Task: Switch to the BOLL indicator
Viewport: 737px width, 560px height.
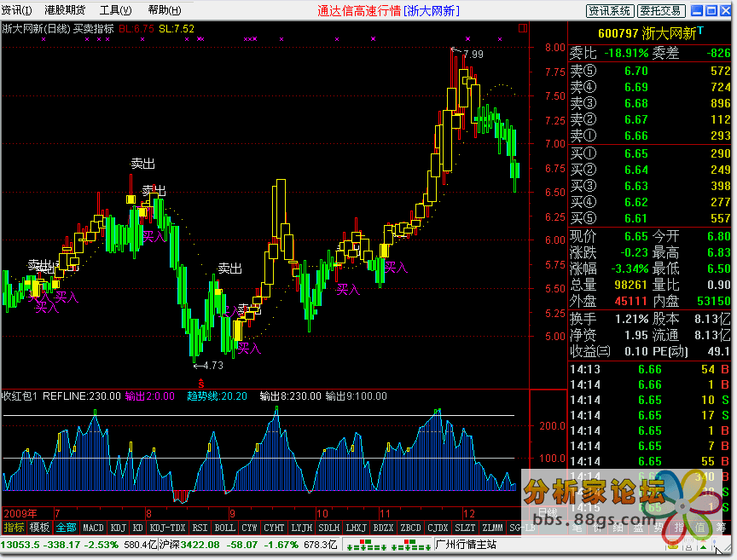Action: [x=224, y=528]
